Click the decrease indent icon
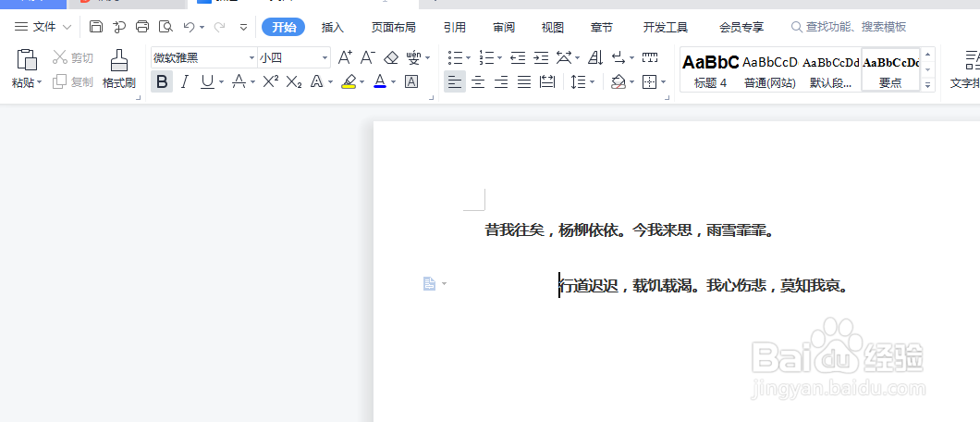Viewport: 980px width, 422px height. [518, 58]
